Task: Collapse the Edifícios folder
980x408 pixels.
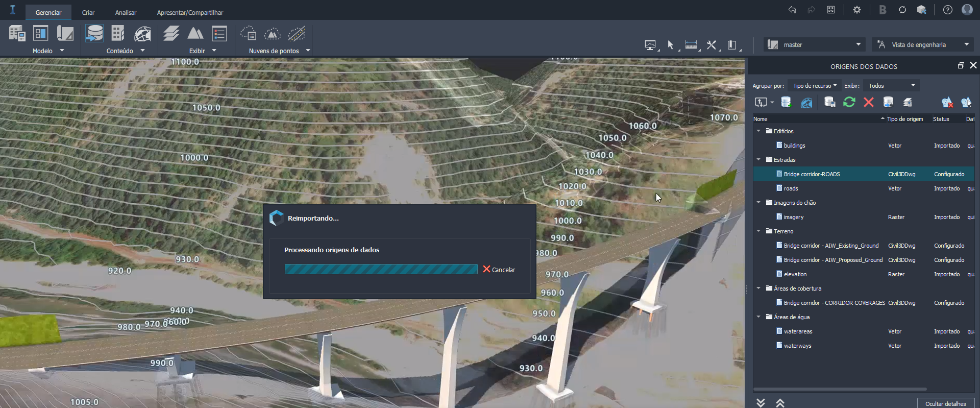Action: tap(758, 131)
